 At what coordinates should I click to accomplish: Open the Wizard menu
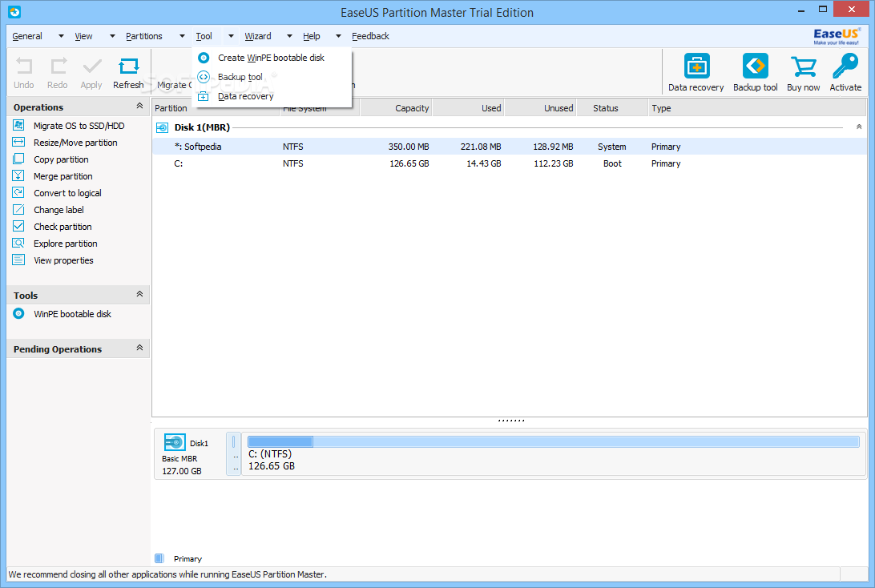258,36
